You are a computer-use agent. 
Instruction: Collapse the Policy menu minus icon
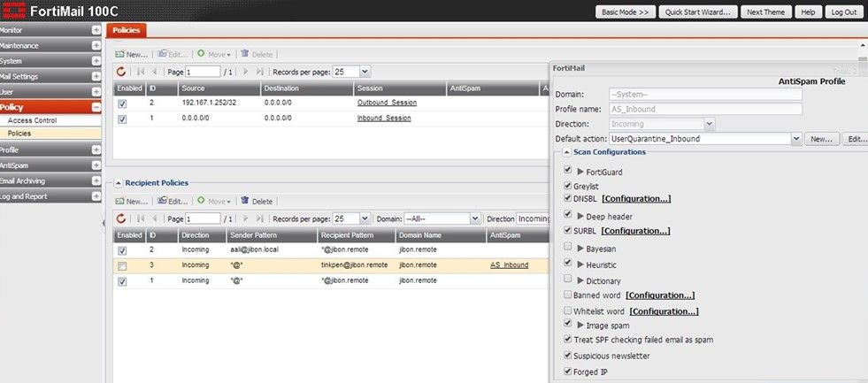(96, 107)
